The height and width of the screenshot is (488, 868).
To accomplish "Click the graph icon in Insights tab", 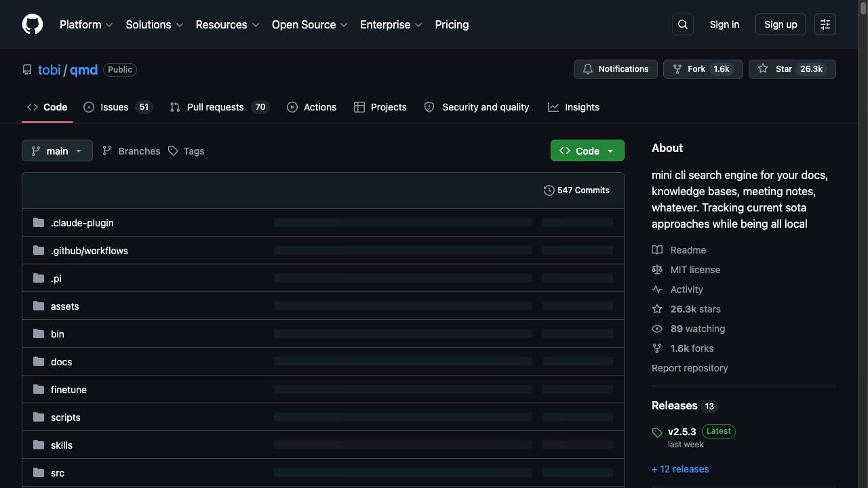I will click(x=553, y=107).
